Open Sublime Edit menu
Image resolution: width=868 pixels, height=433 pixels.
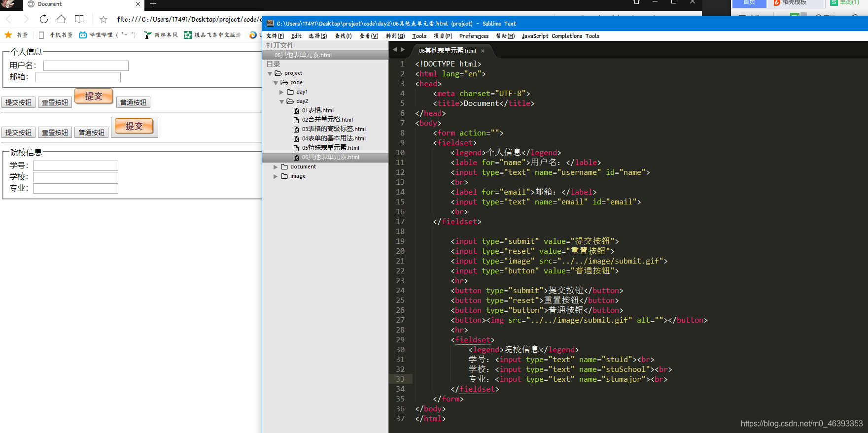point(296,36)
